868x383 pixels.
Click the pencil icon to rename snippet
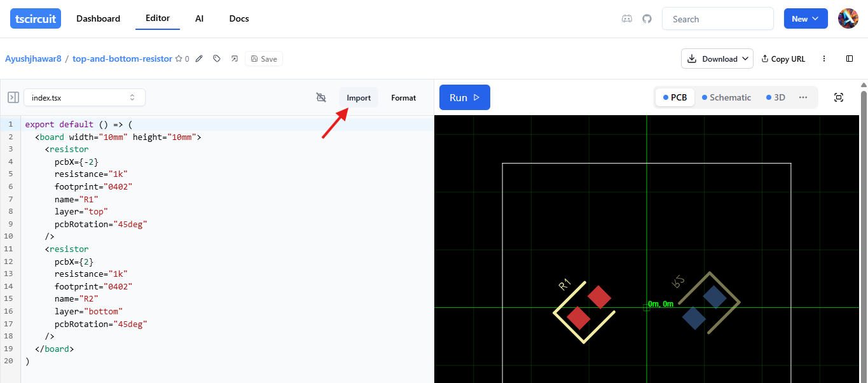click(x=199, y=59)
